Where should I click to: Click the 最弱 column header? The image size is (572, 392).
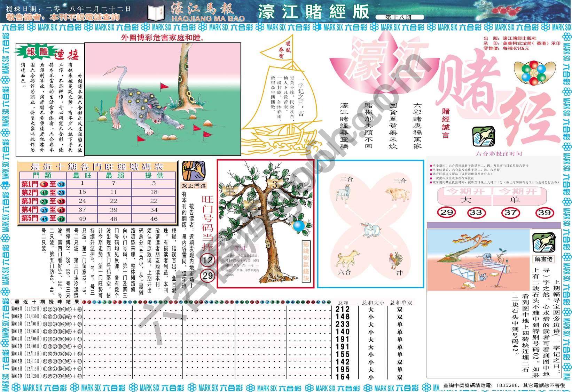(115, 176)
